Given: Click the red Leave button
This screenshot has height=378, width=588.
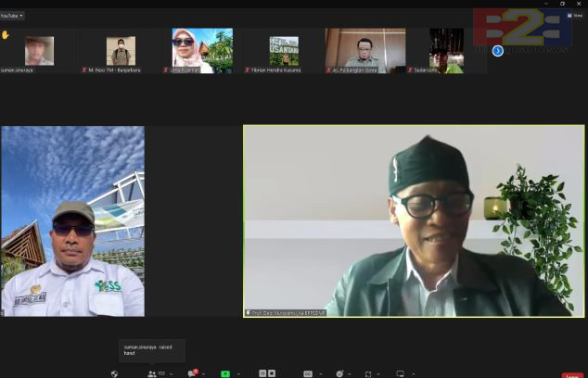Looking at the screenshot, I should pyautogui.click(x=572, y=375).
